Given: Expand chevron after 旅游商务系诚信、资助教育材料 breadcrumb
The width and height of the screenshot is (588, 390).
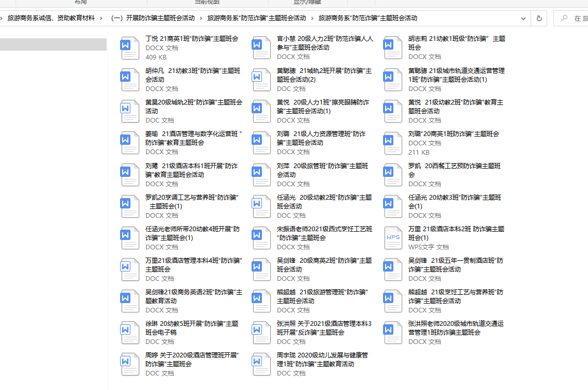Looking at the screenshot, I should [x=102, y=18].
